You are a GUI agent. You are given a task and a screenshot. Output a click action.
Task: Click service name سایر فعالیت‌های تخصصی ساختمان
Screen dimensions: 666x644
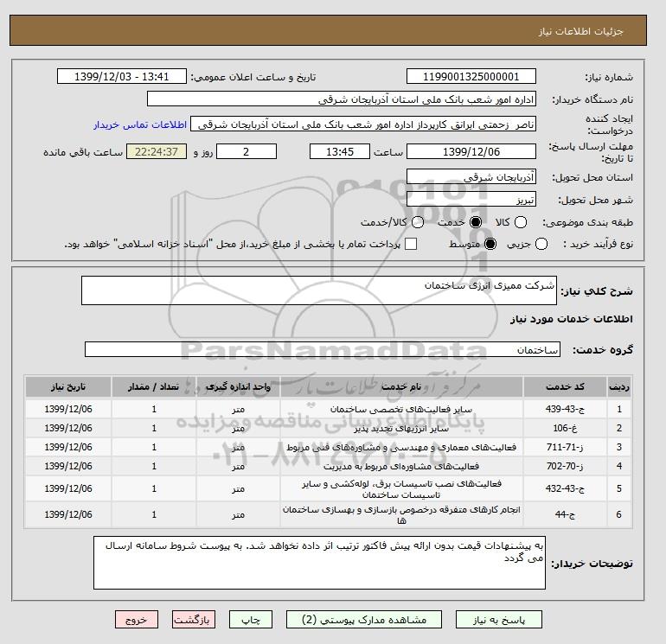(401, 409)
